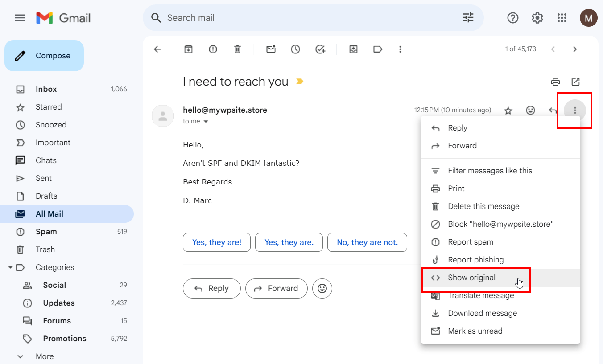Screen dimensions: 603x364
Task: Open the Spam folder
Action: point(67,232)
